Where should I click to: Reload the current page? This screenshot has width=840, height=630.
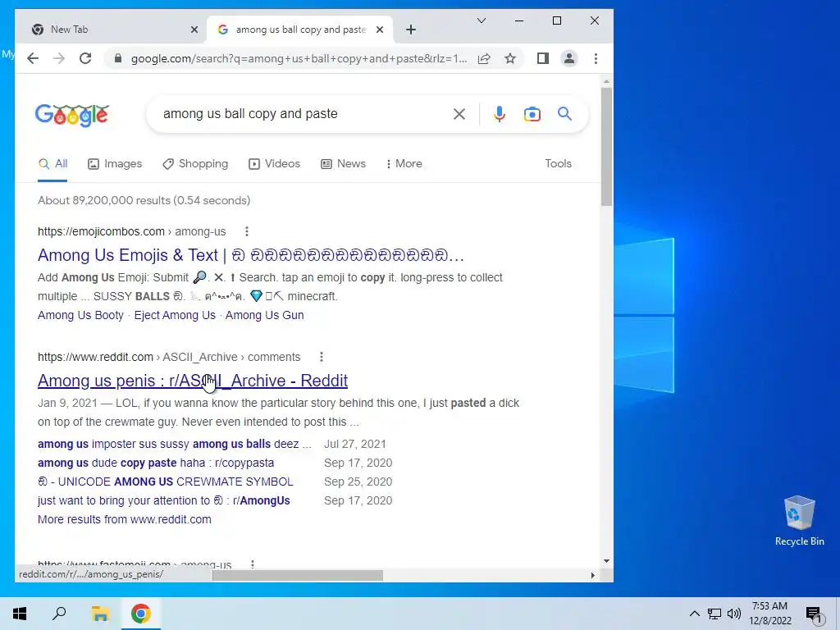[85, 58]
